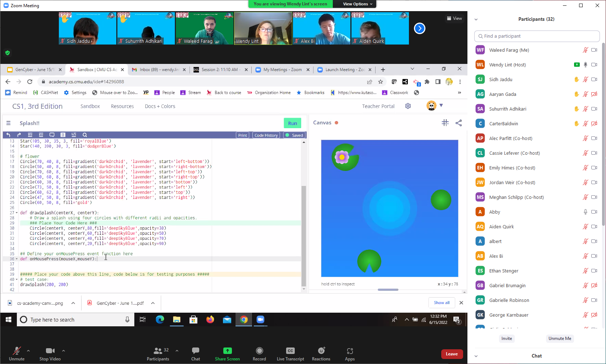Run the Splash!! program

(293, 123)
